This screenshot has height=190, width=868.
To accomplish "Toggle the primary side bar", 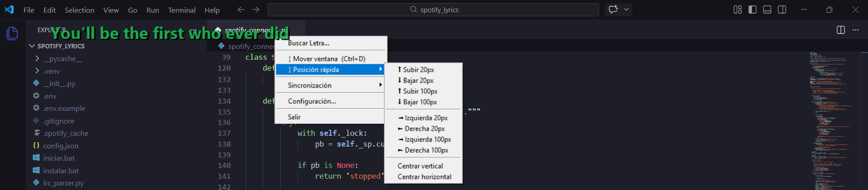I will (x=753, y=9).
